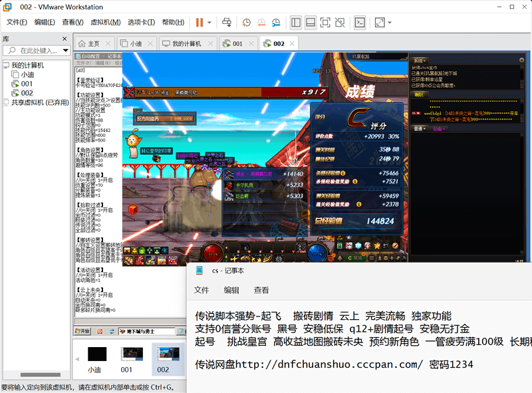
Task: Open the VMware 查看(V) menu
Action: tap(72, 23)
